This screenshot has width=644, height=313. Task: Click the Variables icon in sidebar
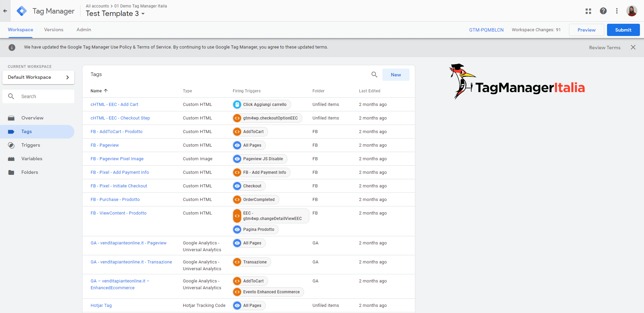tap(11, 159)
